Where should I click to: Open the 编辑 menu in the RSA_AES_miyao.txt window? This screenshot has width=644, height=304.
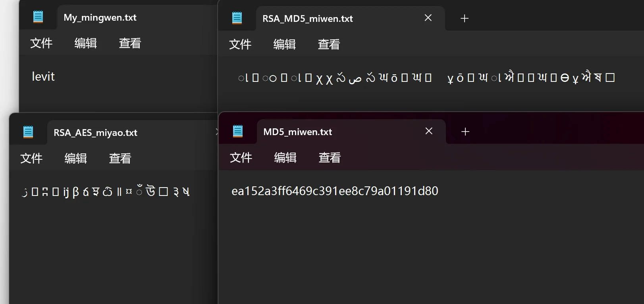pos(76,159)
